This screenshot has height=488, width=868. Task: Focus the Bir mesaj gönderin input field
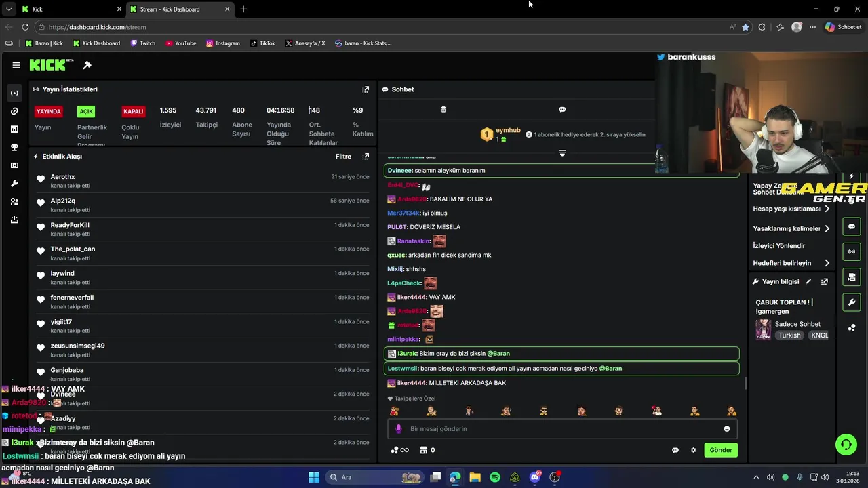[x=562, y=429]
